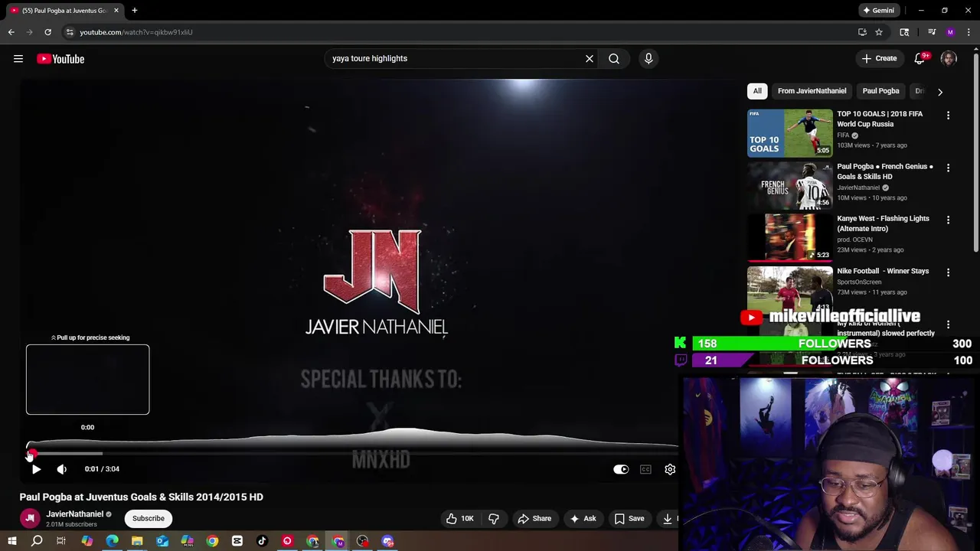The image size is (980, 551).
Task: View site information icon in address bar
Action: click(70, 32)
